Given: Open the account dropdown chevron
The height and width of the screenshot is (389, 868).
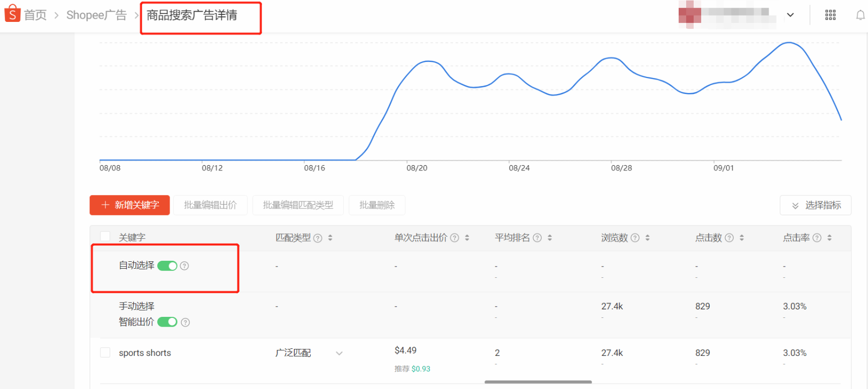Looking at the screenshot, I should [x=790, y=15].
